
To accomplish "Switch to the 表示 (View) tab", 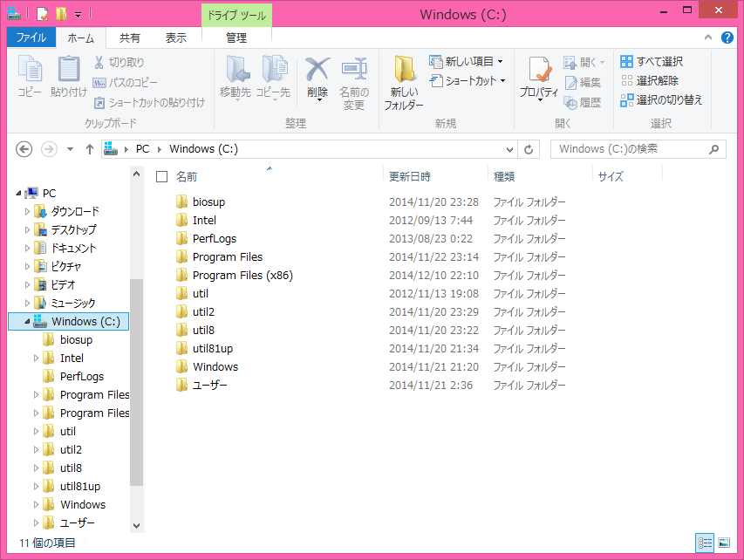I will pos(176,38).
